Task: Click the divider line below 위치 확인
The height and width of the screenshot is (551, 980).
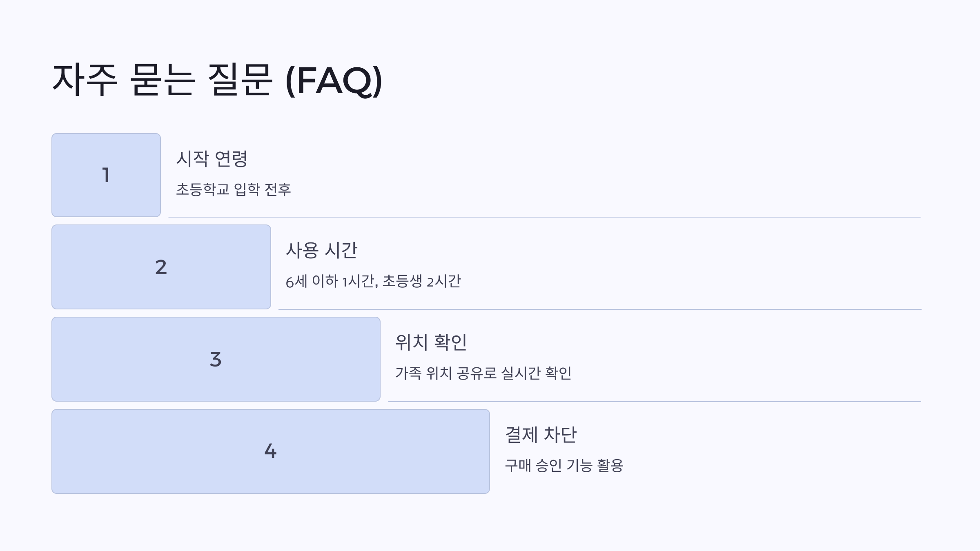Action: click(x=655, y=402)
